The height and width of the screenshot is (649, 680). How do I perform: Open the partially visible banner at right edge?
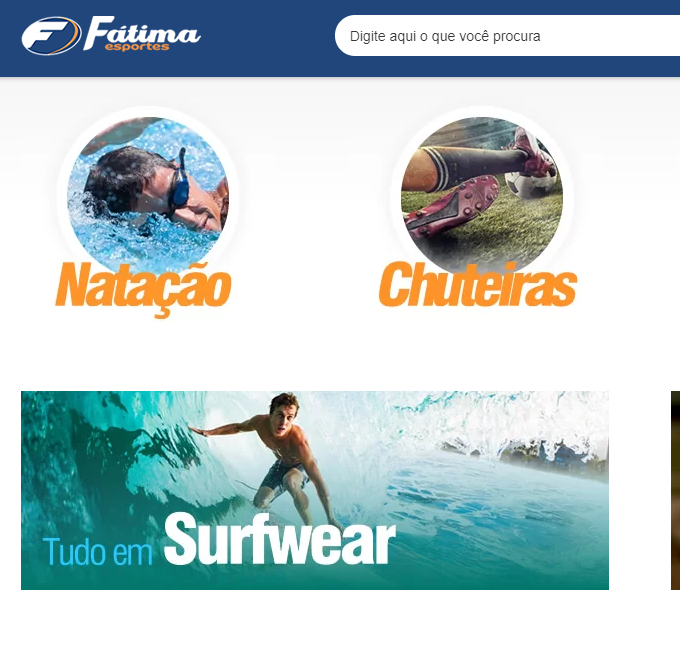click(x=675, y=490)
